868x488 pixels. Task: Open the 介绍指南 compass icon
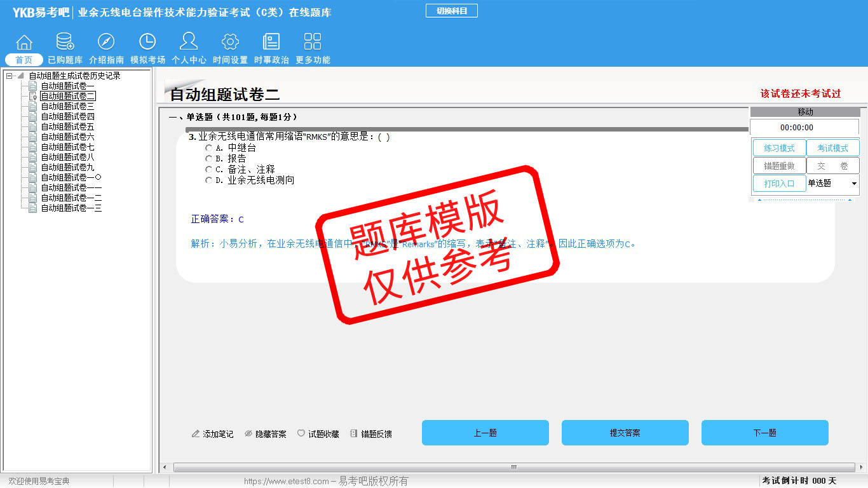tap(106, 43)
